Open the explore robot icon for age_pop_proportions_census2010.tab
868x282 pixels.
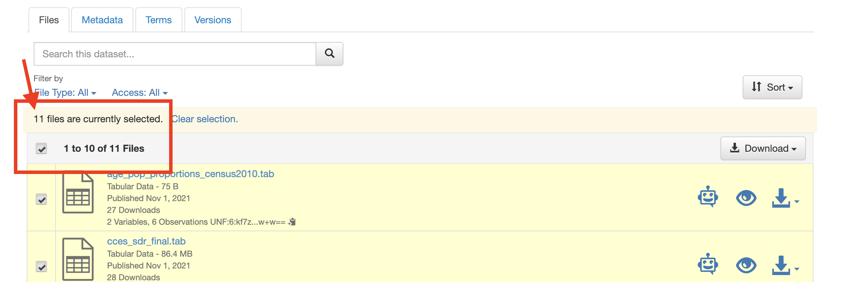[708, 197]
